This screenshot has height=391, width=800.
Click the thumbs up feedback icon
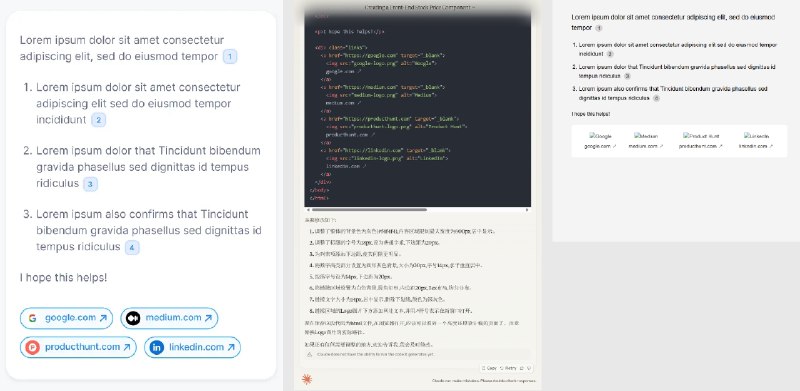coord(521,368)
